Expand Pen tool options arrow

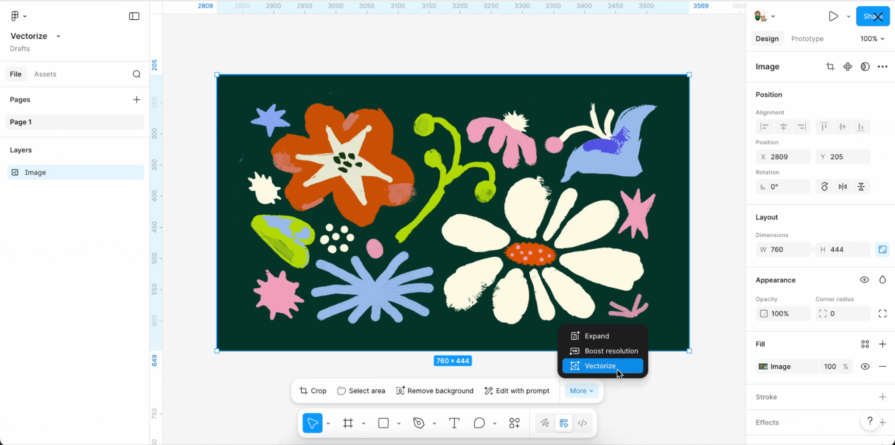pyautogui.click(x=434, y=423)
